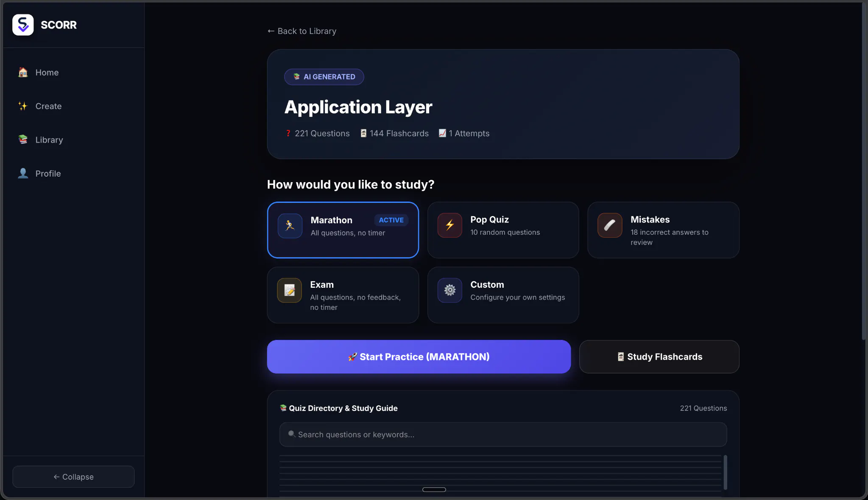Go to Library in the sidebar
Screen dimensions: 868x500
[74, 140]
